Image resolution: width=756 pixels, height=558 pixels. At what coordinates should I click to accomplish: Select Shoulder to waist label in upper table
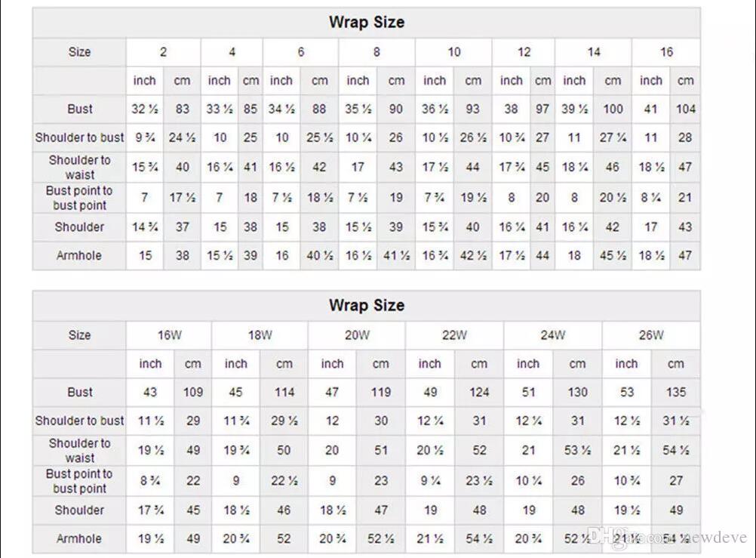79,167
